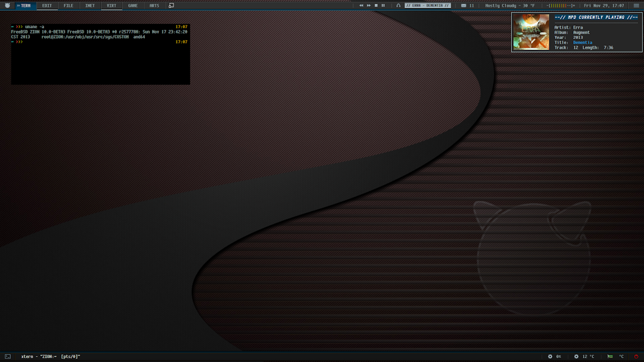The height and width of the screenshot is (362, 644).
Task: Select the INET workspace tab
Action: click(90, 5)
